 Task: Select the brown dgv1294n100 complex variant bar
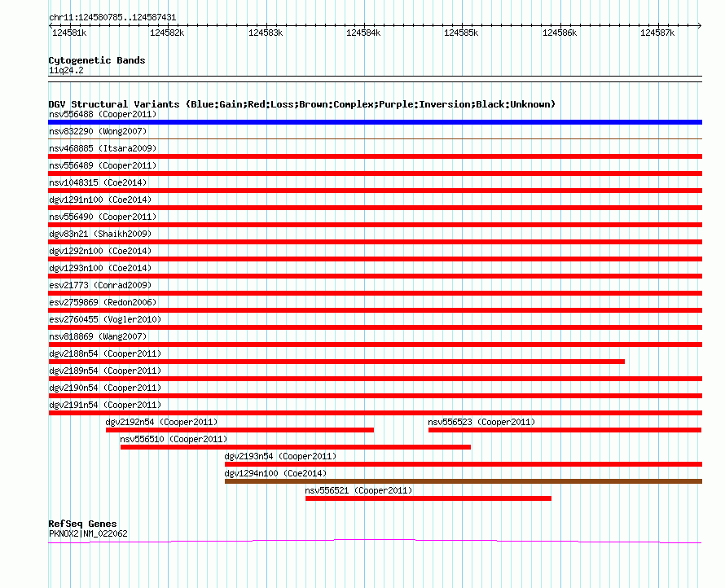[x=464, y=481]
